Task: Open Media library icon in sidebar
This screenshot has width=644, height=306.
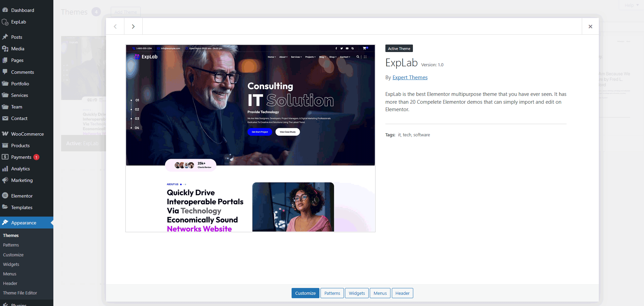Action: click(5, 49)
